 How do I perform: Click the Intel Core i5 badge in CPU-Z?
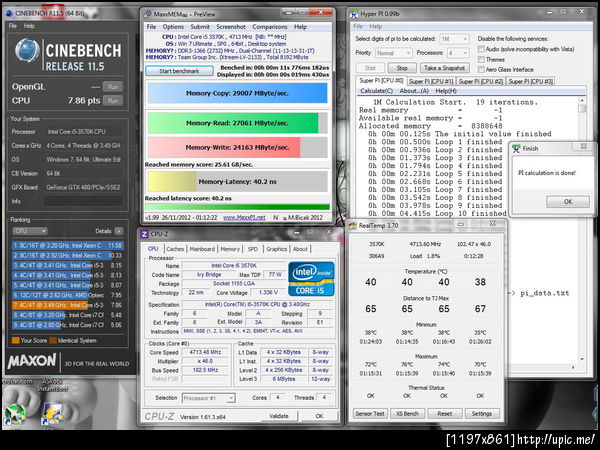click(311, 279)
